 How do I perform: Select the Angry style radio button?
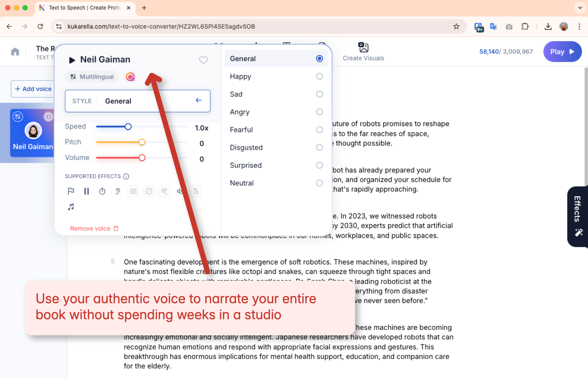point(319,112)
